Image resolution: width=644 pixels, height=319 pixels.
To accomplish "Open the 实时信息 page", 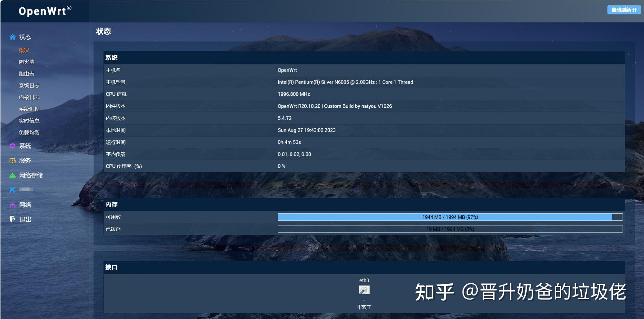I will (29, 120).
